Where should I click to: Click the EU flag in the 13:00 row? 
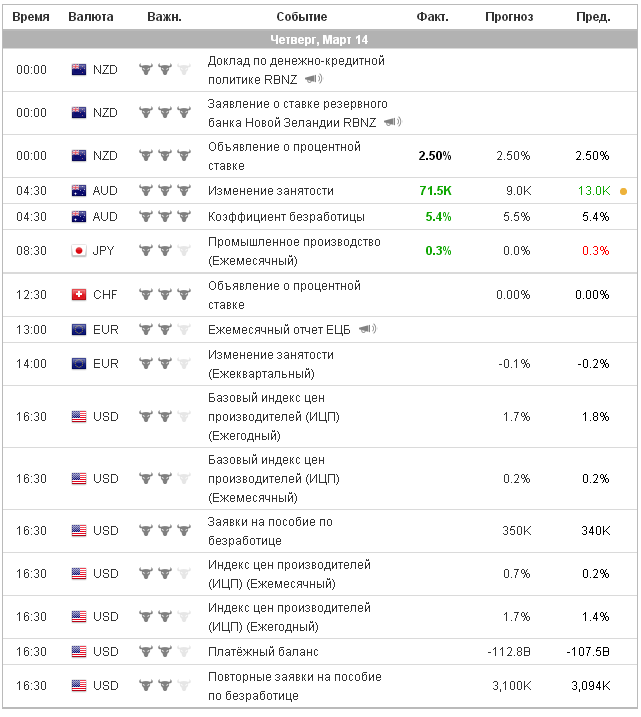(79, 329)
